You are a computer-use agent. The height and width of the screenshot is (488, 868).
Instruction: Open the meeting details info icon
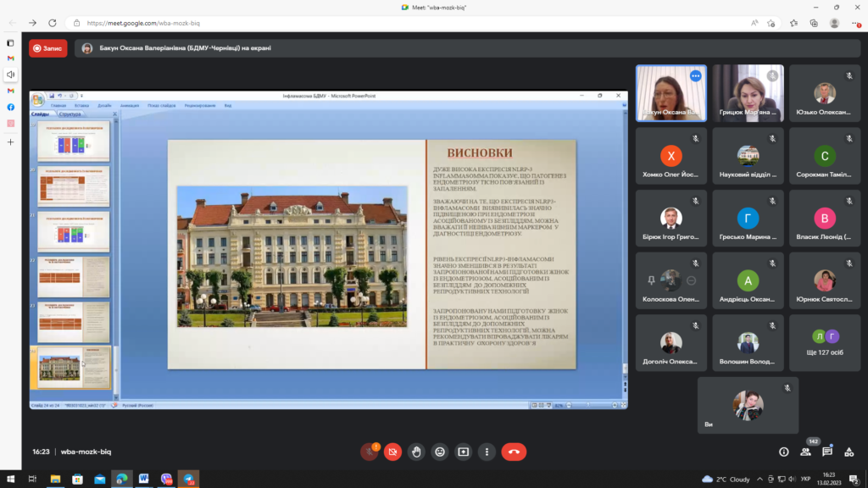click(x=783, y=452)
